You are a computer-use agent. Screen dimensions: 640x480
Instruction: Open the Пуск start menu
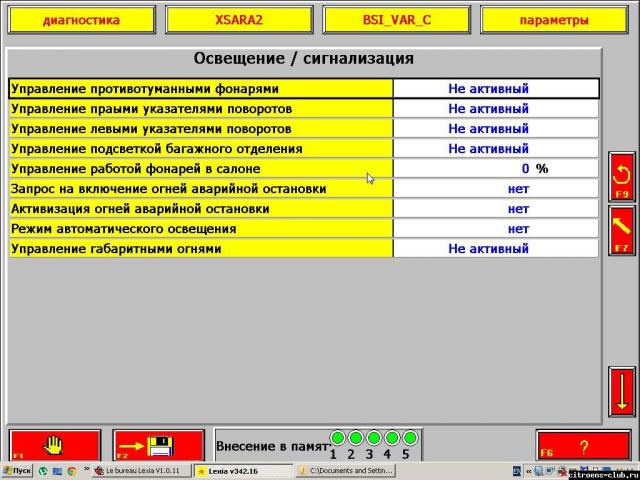click(x=17, y=471)
